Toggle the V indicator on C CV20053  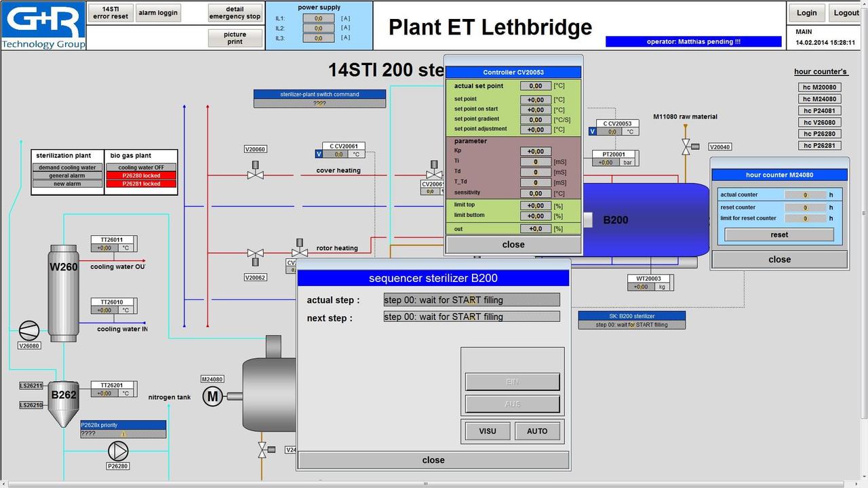point(593,132)
